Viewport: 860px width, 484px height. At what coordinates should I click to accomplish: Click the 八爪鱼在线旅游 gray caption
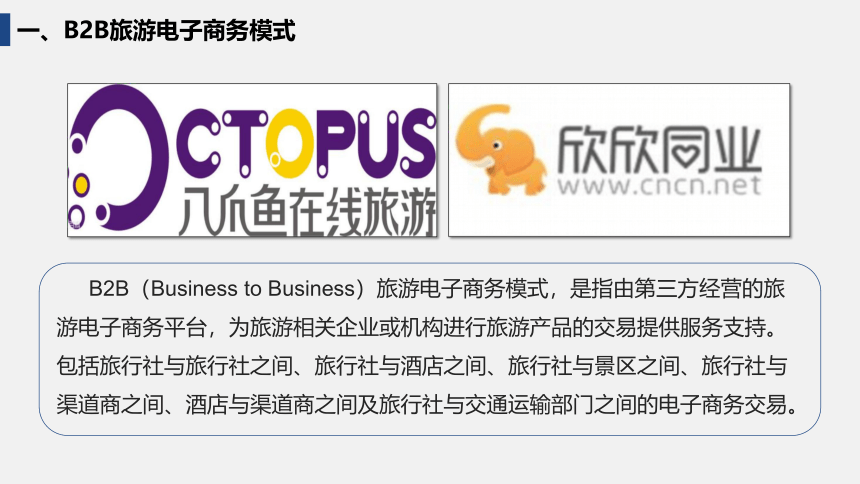click(x=308, y=211)
